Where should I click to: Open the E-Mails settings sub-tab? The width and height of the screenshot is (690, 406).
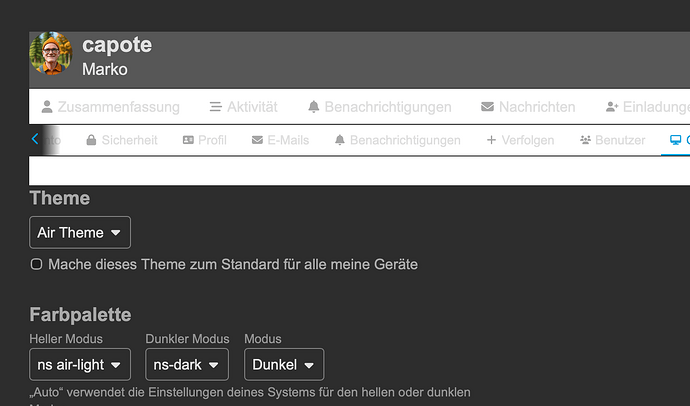[280, 140]
